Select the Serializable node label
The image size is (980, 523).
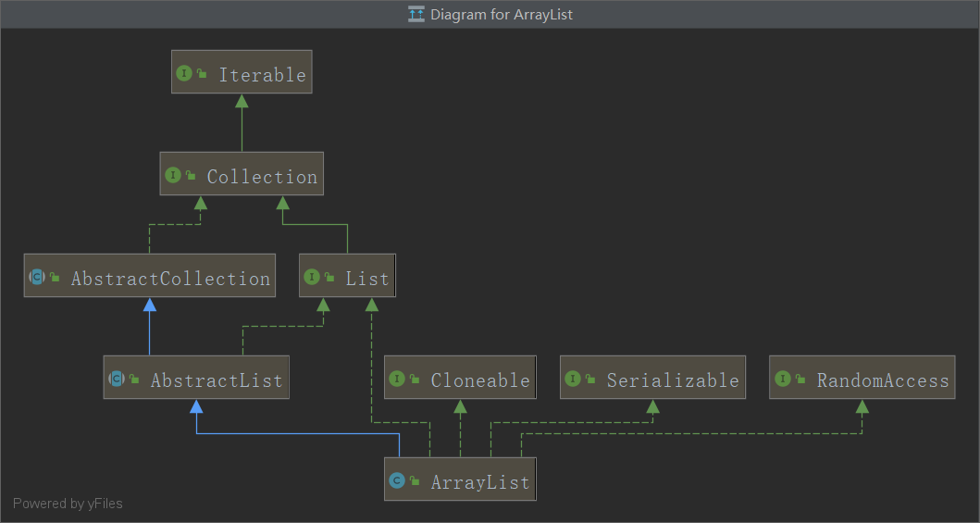[673, 380]
